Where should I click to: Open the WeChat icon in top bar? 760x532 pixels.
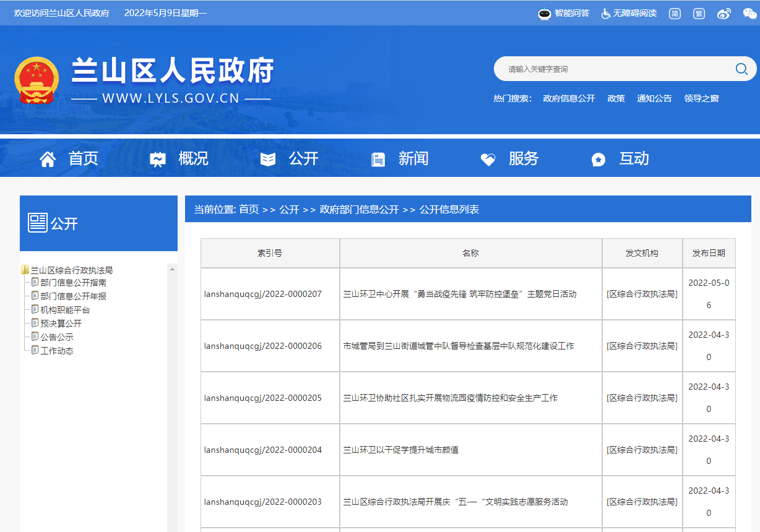pos(749,14)
